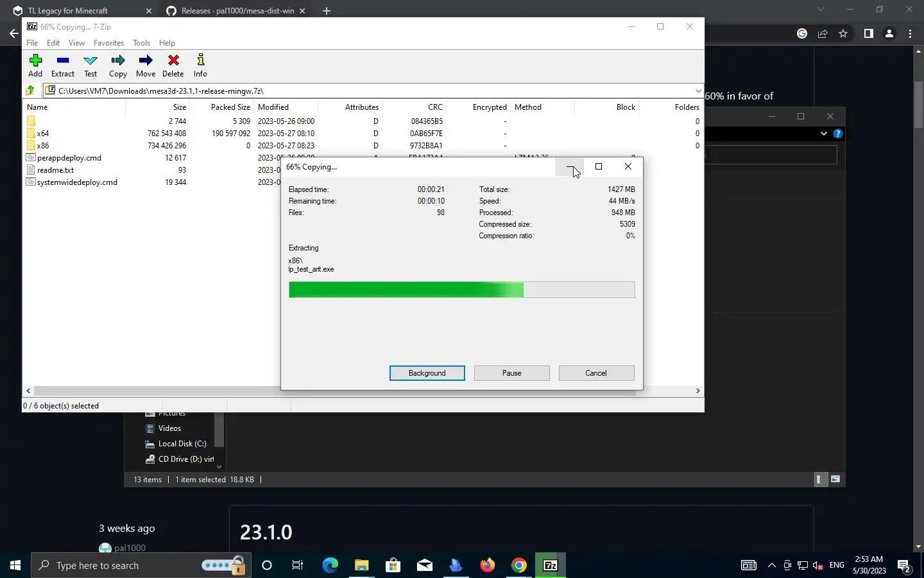The image size is (924, 578).
Task: Switch Explorer to large icons view
Action: pyautogui.click(x=835, y=479)
